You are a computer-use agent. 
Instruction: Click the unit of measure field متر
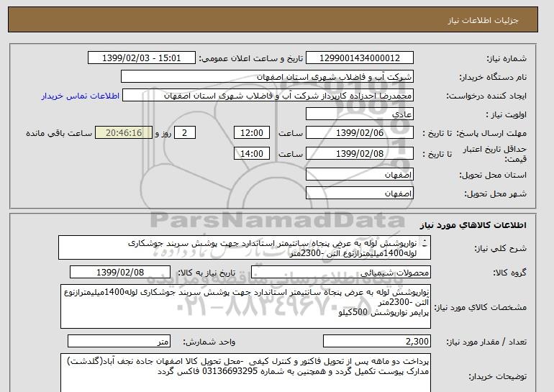[119, 342]
